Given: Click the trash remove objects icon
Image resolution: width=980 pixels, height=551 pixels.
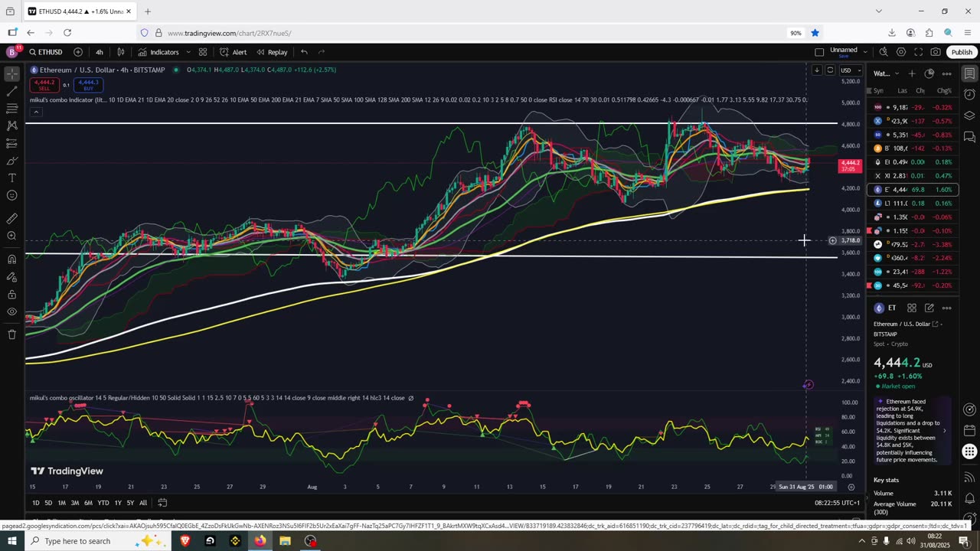Looking at the screenshot, I should tap(11, 334).
